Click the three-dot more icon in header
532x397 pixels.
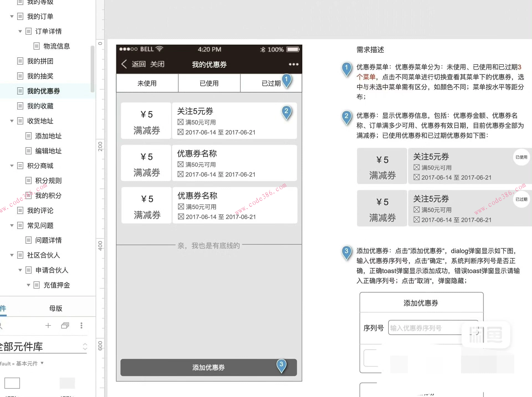tap(293, 64)
